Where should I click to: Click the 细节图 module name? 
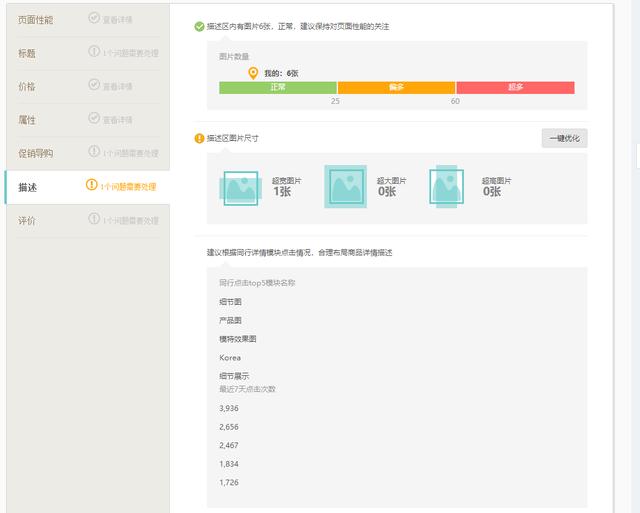230,302
